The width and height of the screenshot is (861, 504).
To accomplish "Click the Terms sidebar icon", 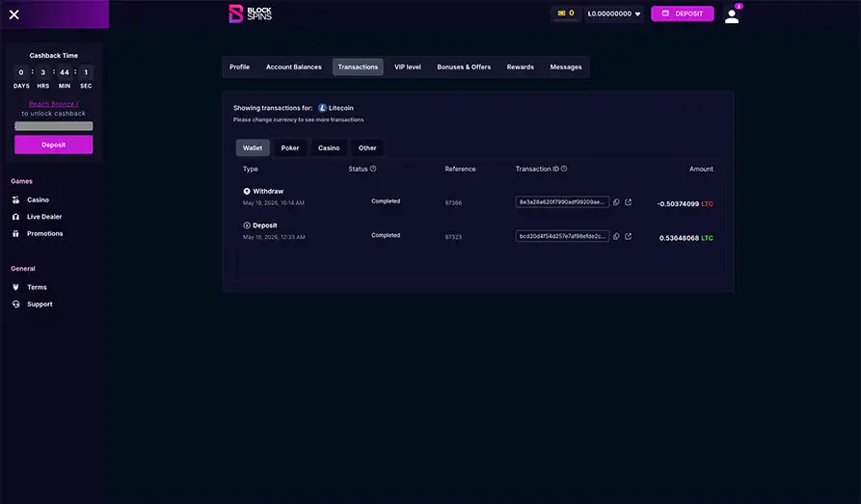I will pyautogui.click(x=15, y=287).
